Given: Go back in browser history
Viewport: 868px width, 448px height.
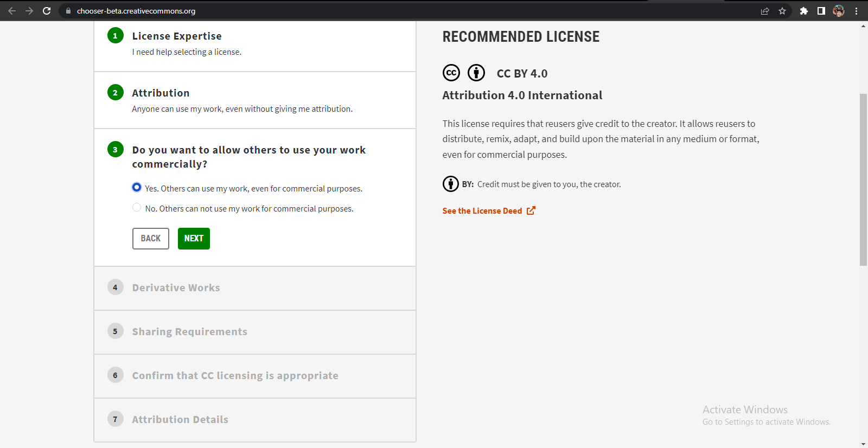Looking at the screenshot, I should coord(12,11).
